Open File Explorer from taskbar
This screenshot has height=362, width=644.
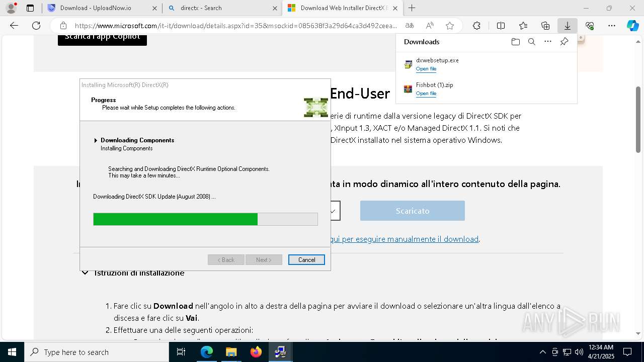[231, 352]
